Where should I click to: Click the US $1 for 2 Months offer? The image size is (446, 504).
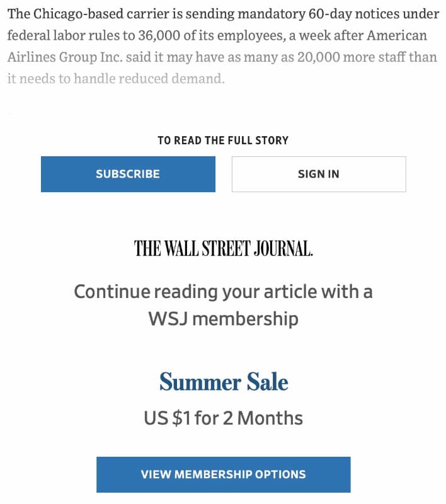click(223, 418)
